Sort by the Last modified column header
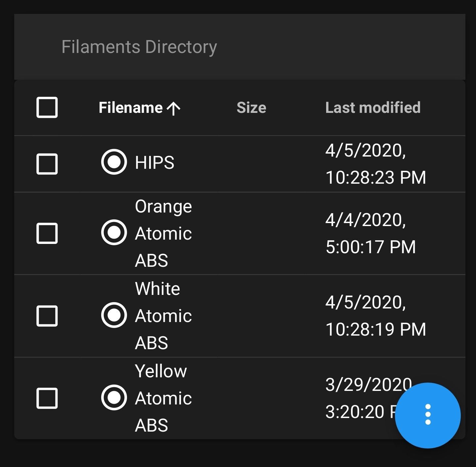This screenshot has width=476, height=467. point(373,108)
